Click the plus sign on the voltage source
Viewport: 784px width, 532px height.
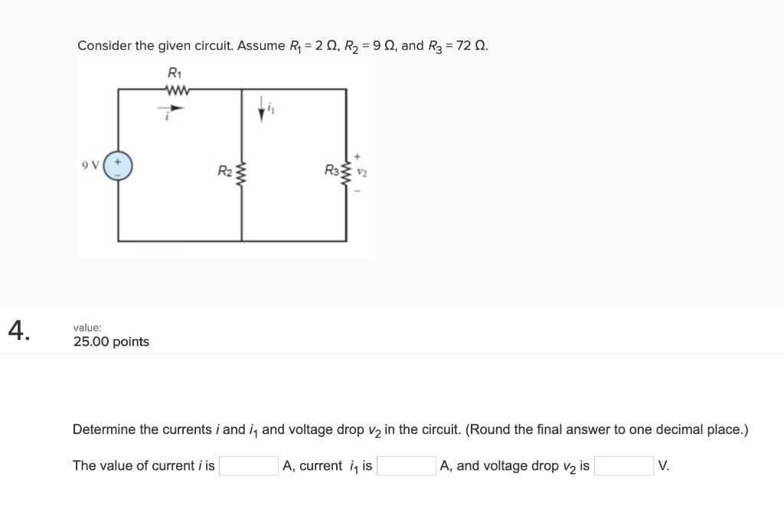coord(116,161)
